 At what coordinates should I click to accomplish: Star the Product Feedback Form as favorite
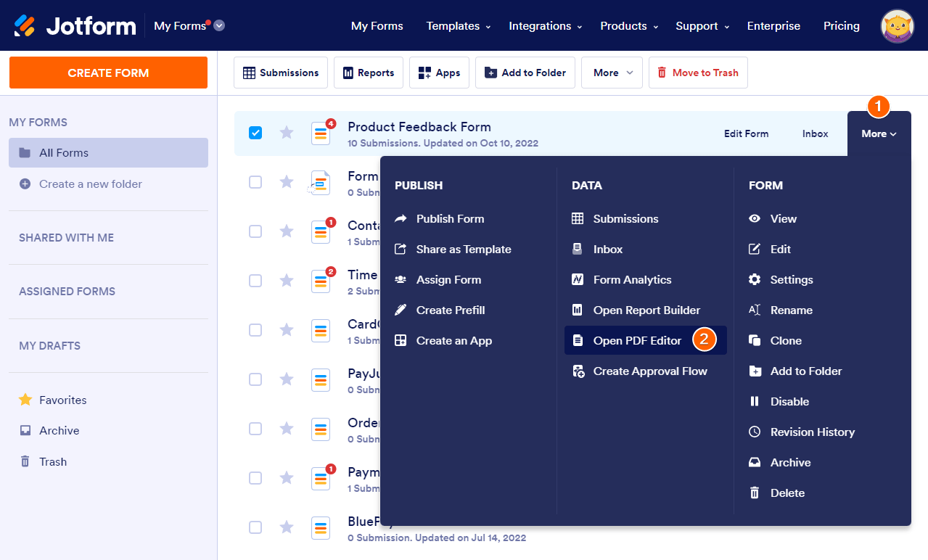pos(287,133)
